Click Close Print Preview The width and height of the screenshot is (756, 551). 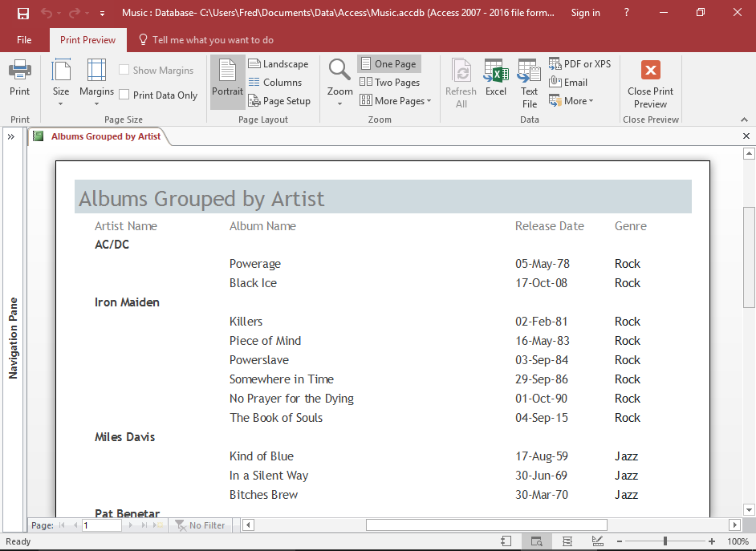pyautogui.click(x=650, y=82)
